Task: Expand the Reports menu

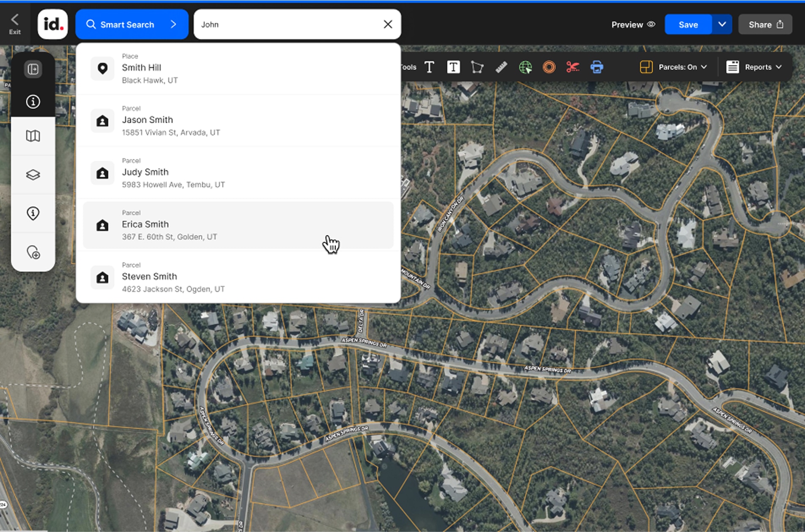Action: tap(763, 67)
